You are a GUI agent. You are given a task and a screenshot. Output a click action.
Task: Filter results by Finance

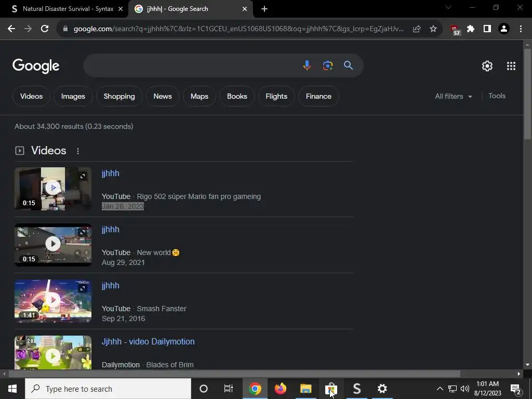(318, 96)
